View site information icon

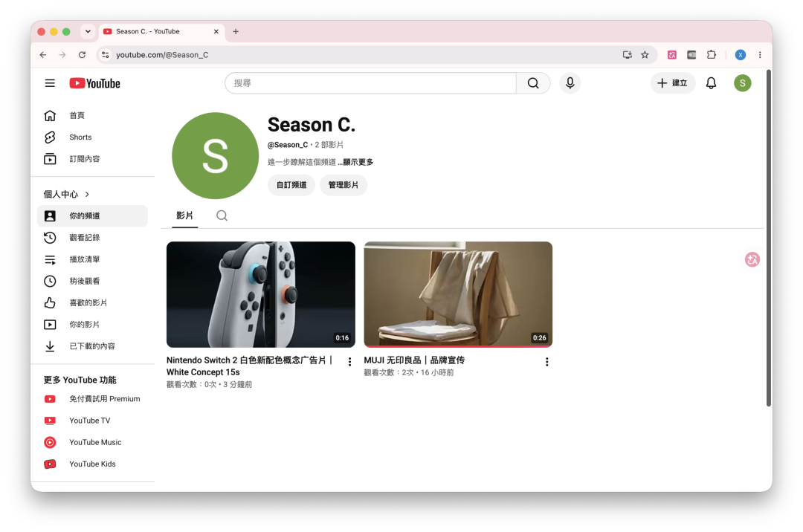point(105,55)
